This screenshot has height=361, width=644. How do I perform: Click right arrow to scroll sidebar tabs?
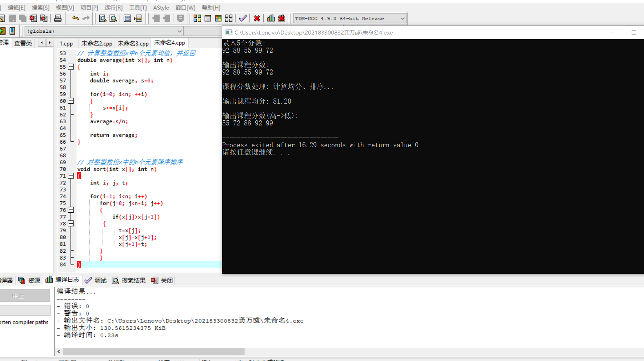coord(50,43)
